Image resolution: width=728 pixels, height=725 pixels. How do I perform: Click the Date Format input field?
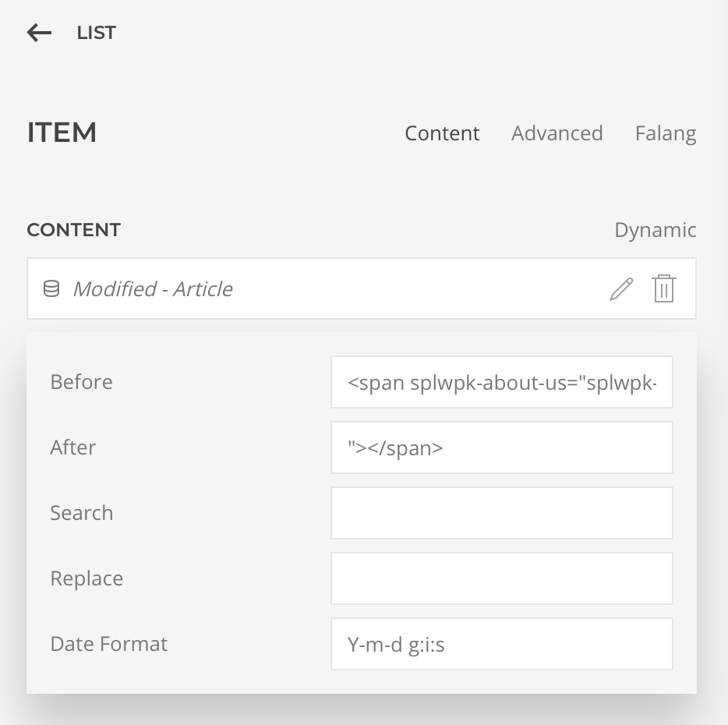(501, 644)
